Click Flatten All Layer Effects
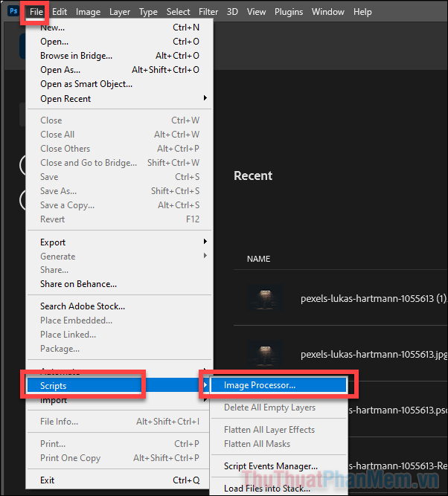Image resolution: width=448 pixels, height=496 pixels. click(x=278, y=430)
